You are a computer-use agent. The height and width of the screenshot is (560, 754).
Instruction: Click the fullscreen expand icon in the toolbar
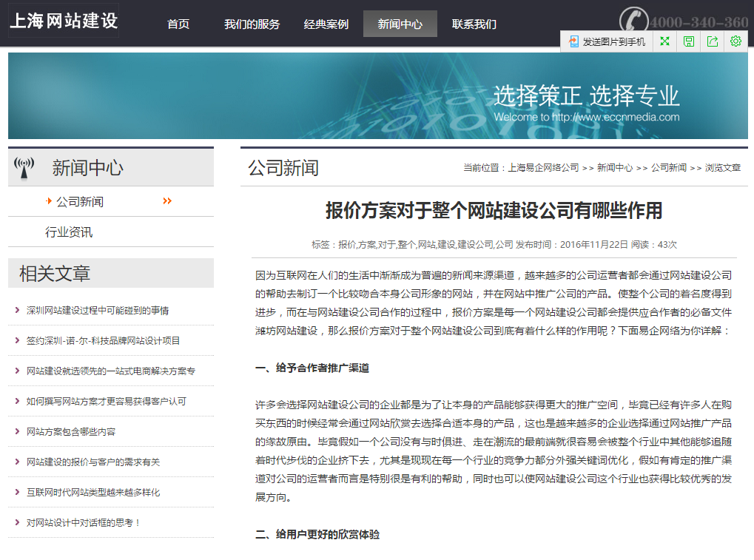pyautogui.click(x=664, y=41)
